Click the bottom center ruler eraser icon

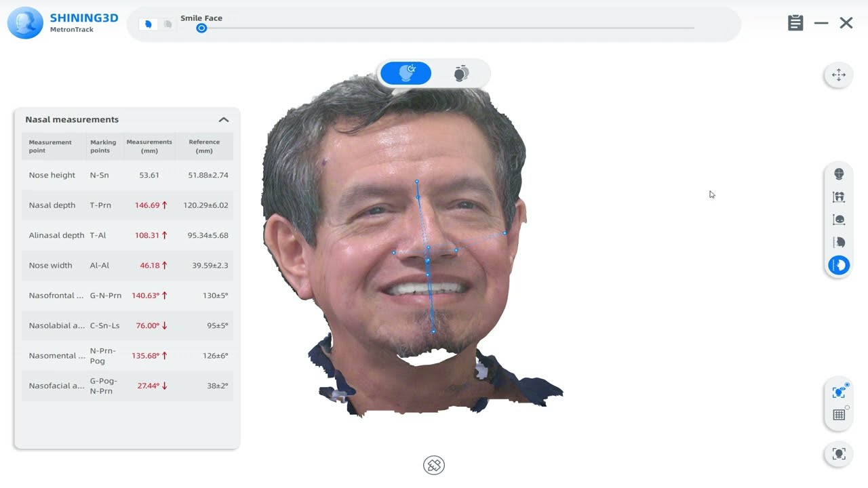pyautogui.click(x=434, y=466)
